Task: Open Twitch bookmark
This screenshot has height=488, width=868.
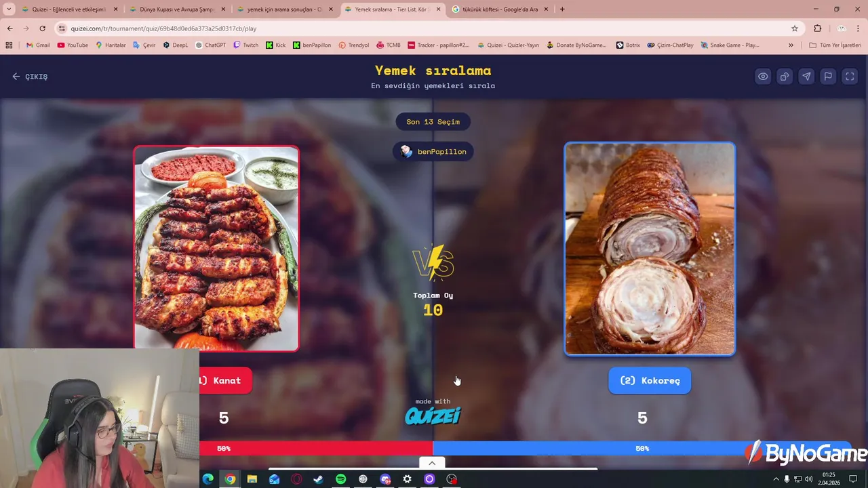Action: pos(246,45)
